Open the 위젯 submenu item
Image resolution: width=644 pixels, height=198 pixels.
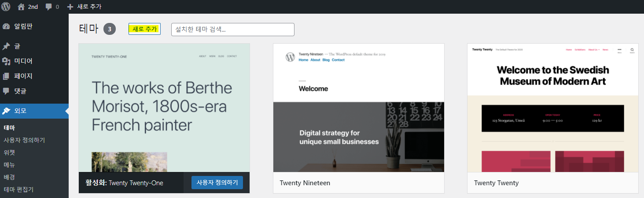tap(9, 153)
